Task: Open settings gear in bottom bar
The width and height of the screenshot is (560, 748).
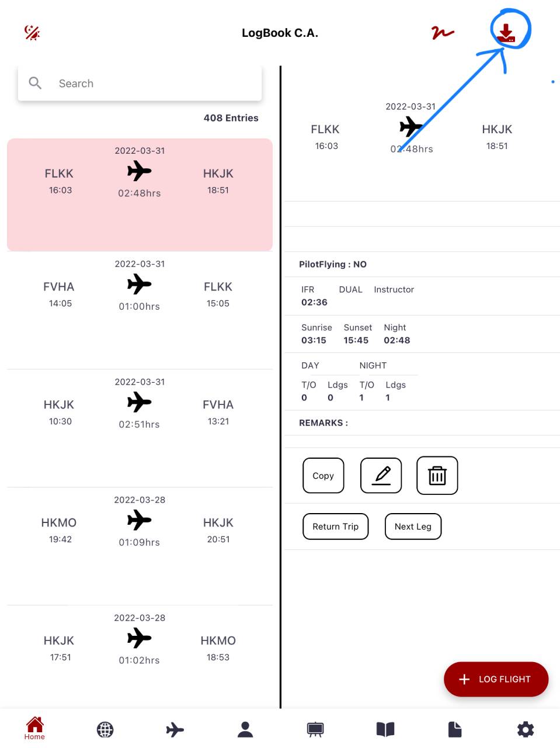Action: pos(526,729)
